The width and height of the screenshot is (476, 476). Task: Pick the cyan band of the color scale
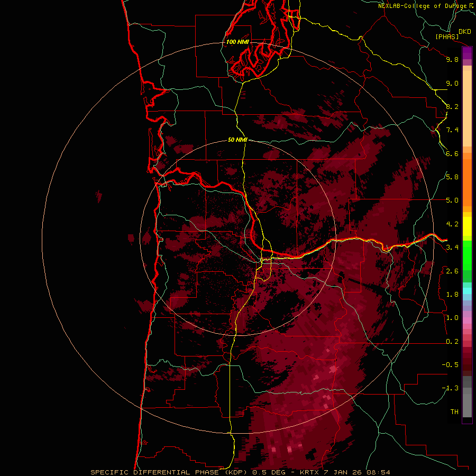467,291
